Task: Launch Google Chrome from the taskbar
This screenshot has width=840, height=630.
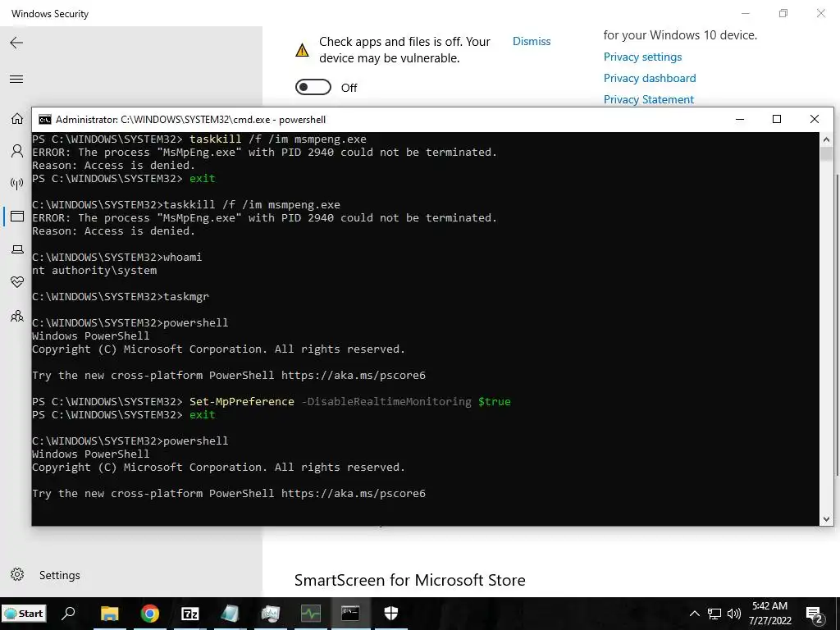Action: [150, 614]
